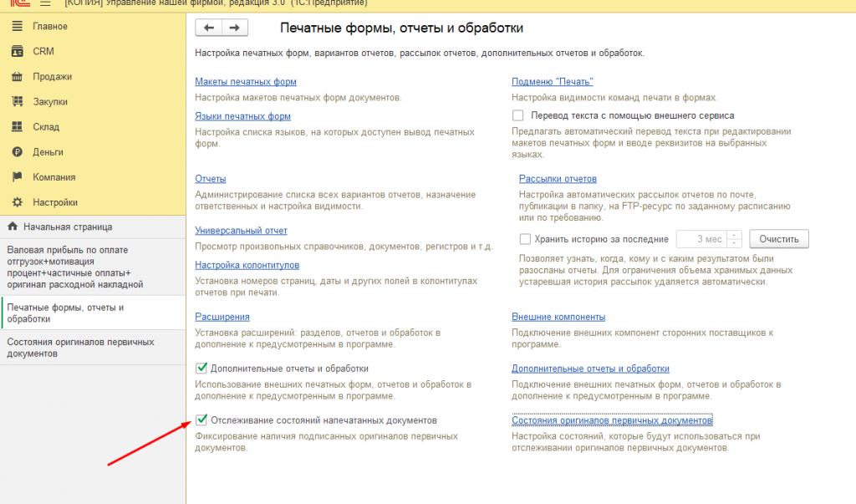Uncheck Отслеживание состояний напечатанных документов checkbox
This screenshot has width=856, height=504.
201,420
